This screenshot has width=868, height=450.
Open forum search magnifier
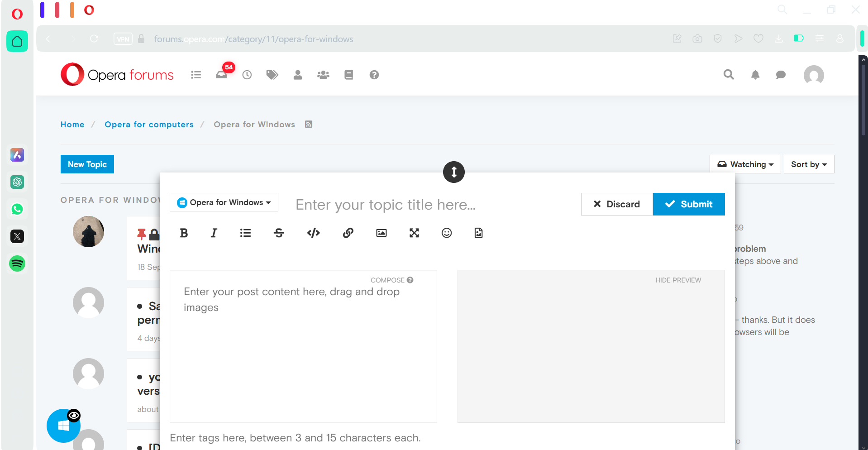pyautogui.click(x=729, y=74)
